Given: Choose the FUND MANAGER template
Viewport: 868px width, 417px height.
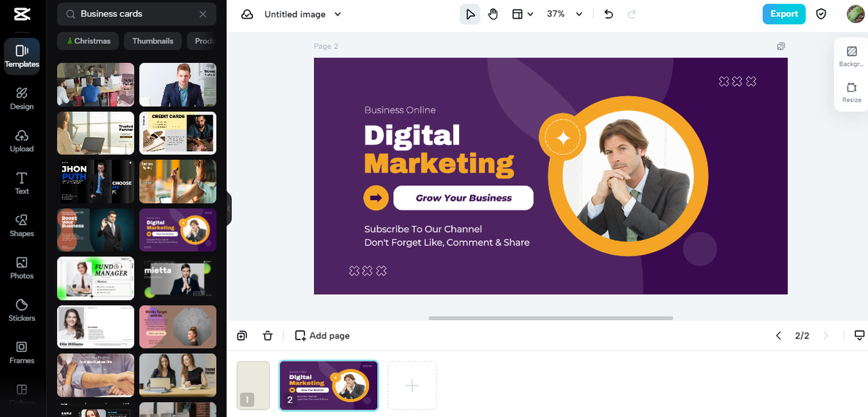Looking at the screenshot, I should pyautogui.click(x=95, y=278).
